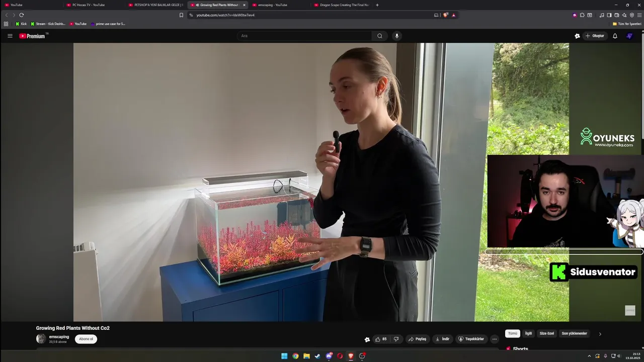The height and width of the screenshot is (362, 644).
Task: Open File Explorer from the taskbar
Action: [306, 356]
